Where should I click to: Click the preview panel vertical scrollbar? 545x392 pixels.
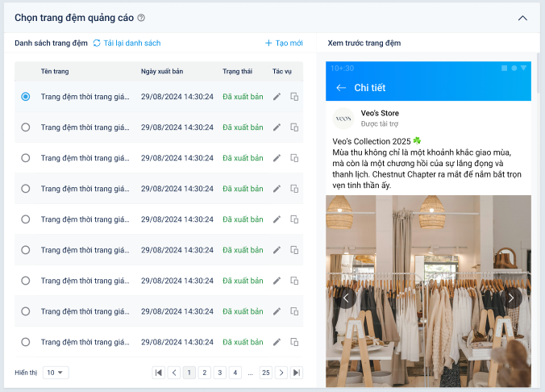[539, 81]
